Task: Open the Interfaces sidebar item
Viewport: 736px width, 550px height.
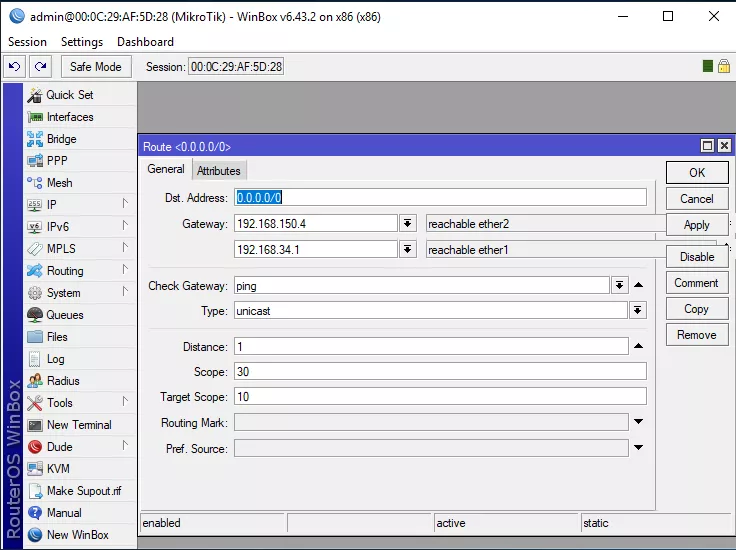Action: (x=80, y=117)
